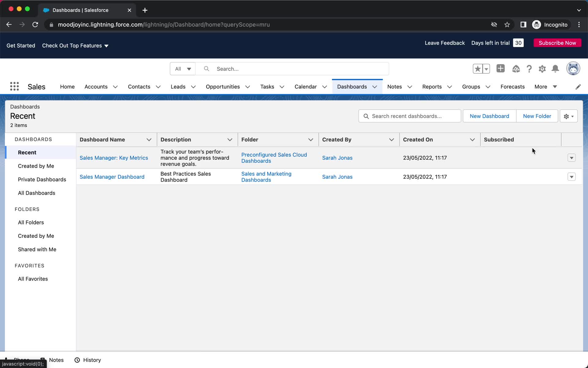Open Dashboard Name column menu chevron

149,140
